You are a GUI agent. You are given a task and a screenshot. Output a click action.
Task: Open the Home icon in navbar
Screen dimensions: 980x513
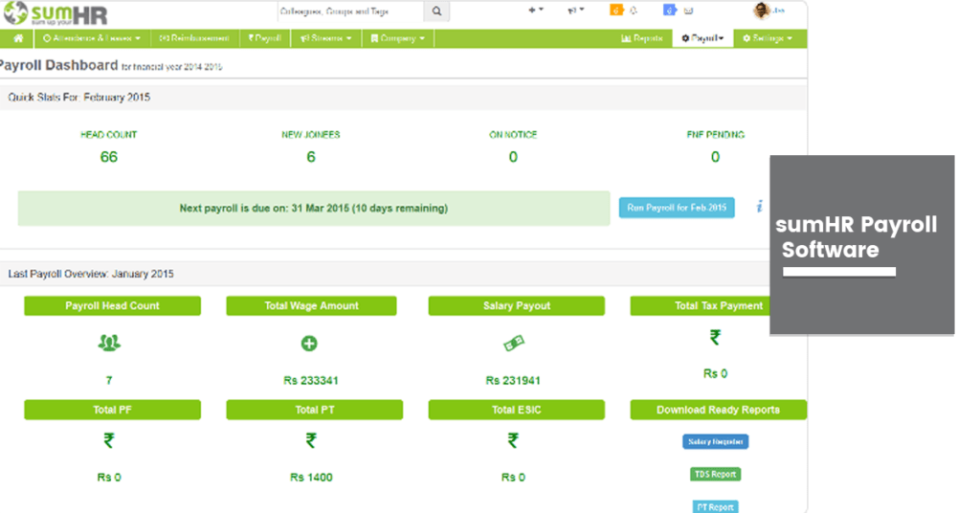click(18, 38)
